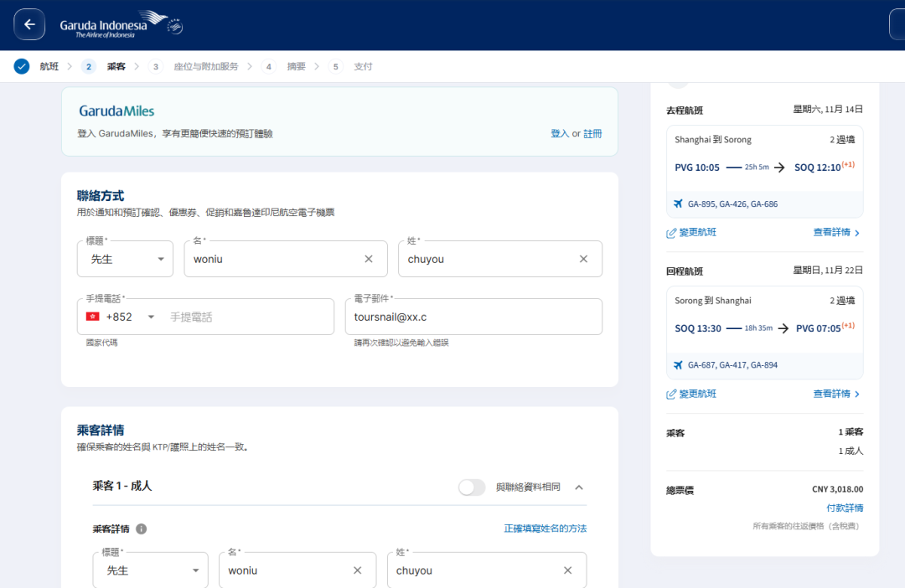Click the PVG 07:05 arrival time
The width and height of the screenshot is (905, 588).
click(x=819, y=328)
